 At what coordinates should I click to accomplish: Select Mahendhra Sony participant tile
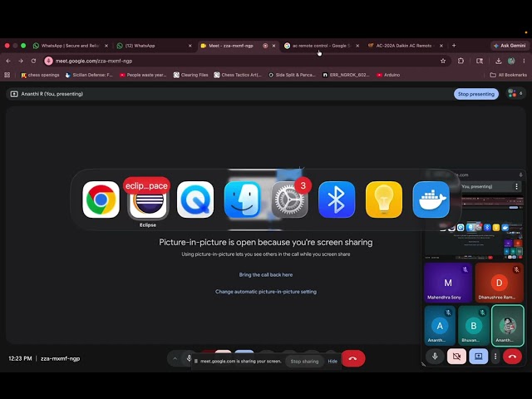pyautogui.click(x=448, y=283)
